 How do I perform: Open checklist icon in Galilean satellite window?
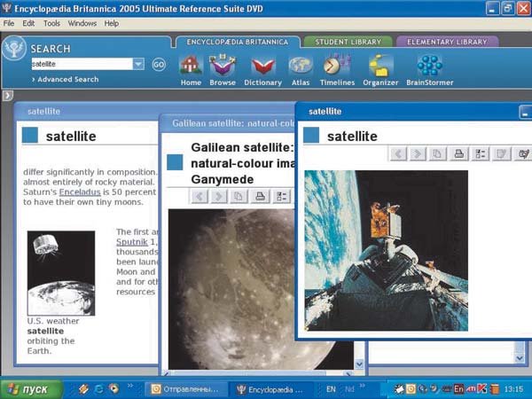(282, 196)
